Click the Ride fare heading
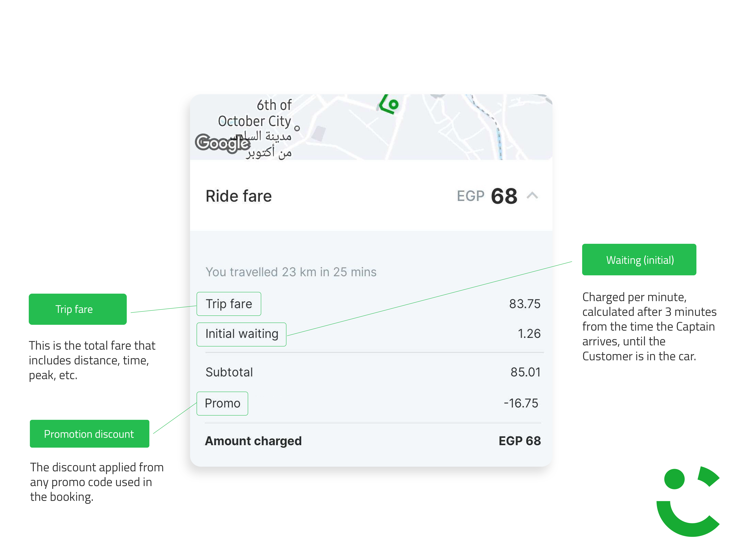This screenshot has height=560, width=750. tap(239, 196)
